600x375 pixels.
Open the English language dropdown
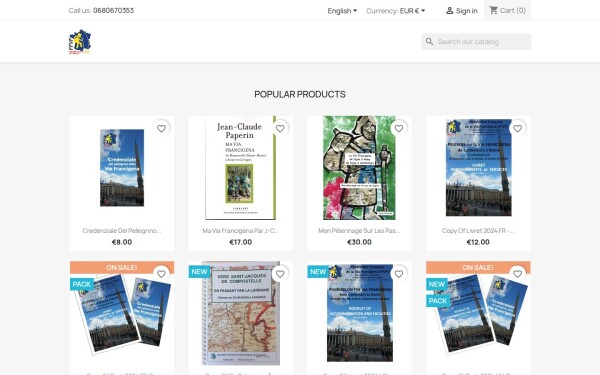pyautogui.click(x=342, y=11)
